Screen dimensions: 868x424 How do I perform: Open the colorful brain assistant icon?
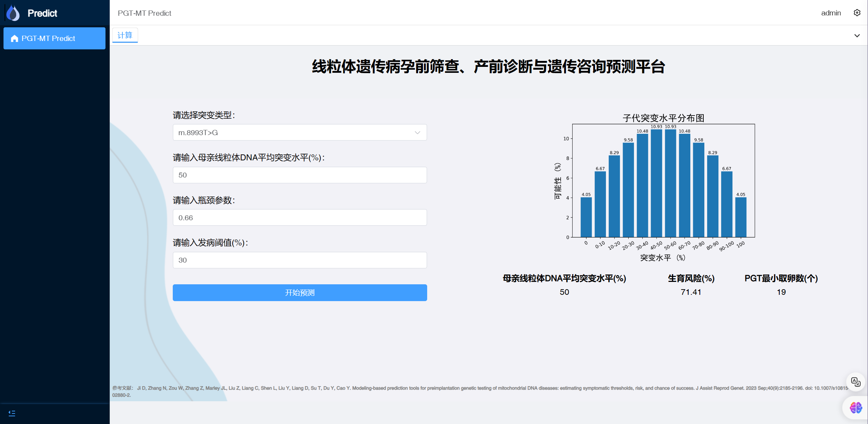tap(856, 408)
